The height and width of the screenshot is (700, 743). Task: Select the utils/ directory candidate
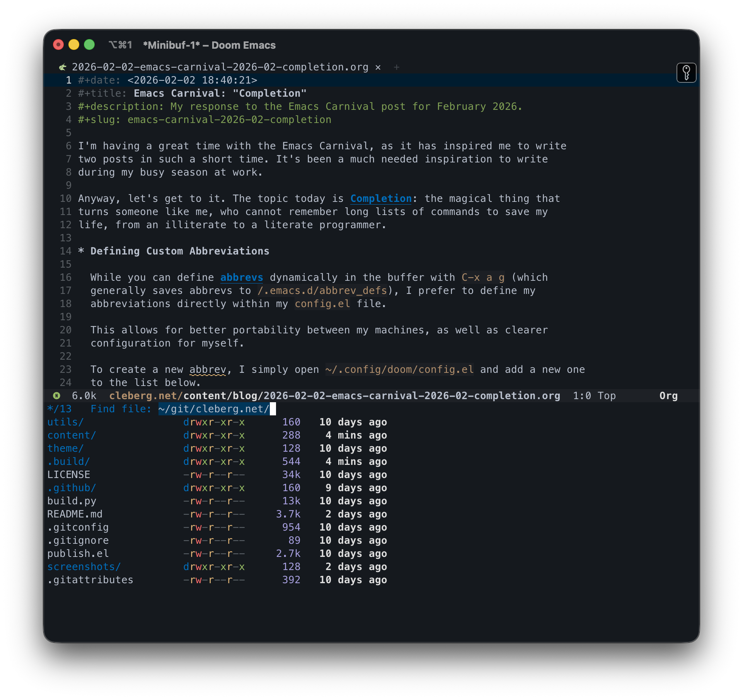coord(65,422)
